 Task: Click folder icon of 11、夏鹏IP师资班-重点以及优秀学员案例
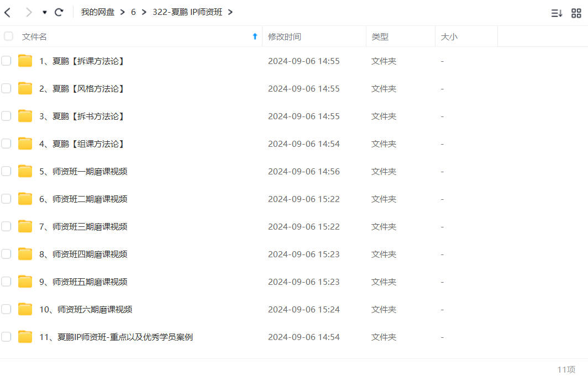click(25, 337)
